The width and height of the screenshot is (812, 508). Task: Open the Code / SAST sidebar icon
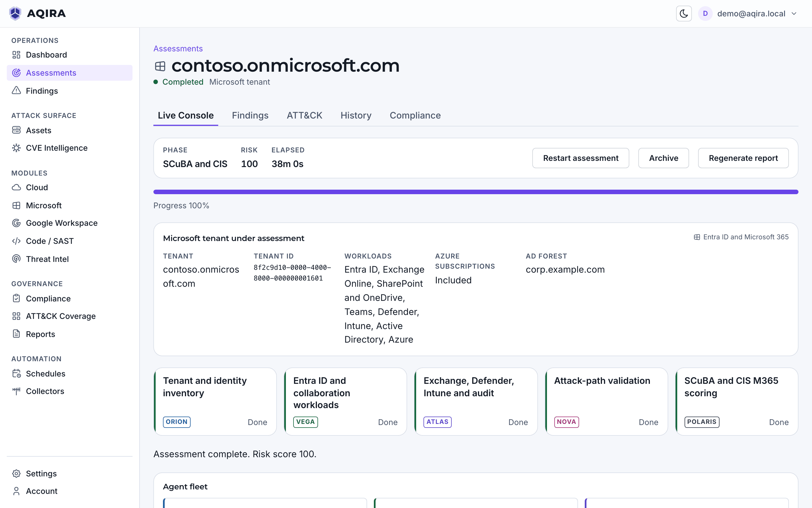(16, 241)
